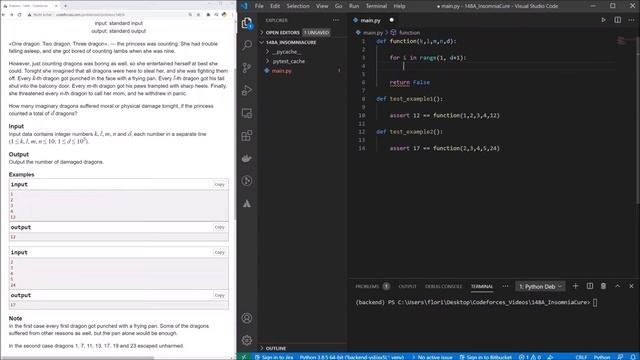Open the Python Debug terminal dropdown
The width and height of the screenshot is (640, 360).
click(541, 287)
